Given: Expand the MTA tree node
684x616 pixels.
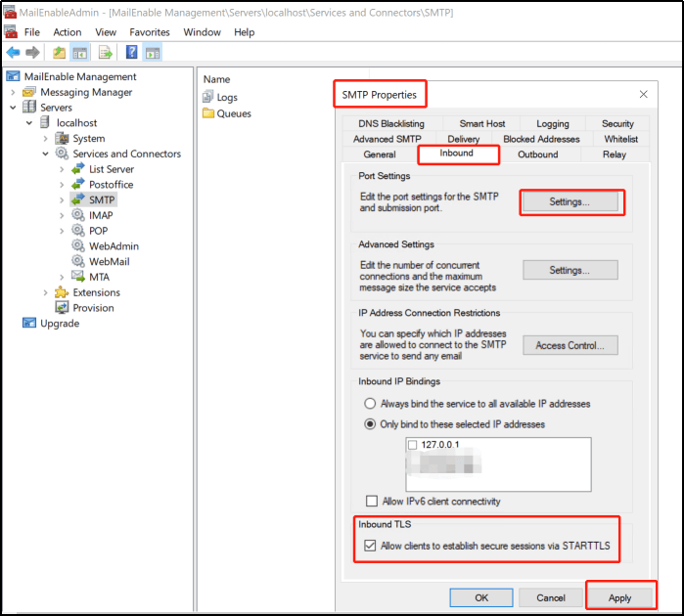Looking at the screenshot, I should tap(62, 278).
